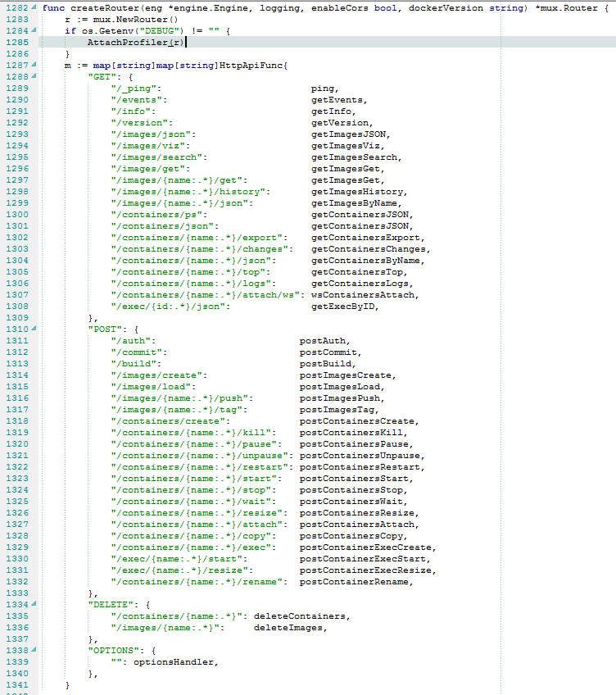
Task: Click postImagesTag handler
Action: point(337,410)
